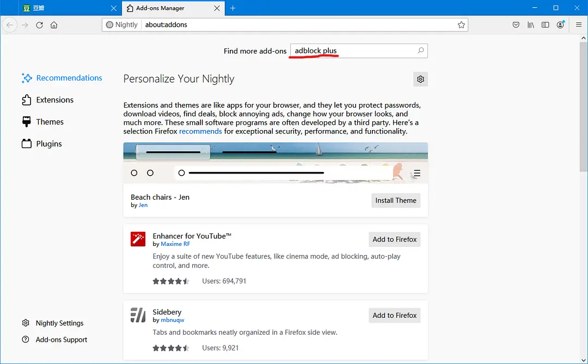Open a new tab with plus button
Image resolution: width=588 pixels, height=364 pixels.
click(x=233, y=8)
